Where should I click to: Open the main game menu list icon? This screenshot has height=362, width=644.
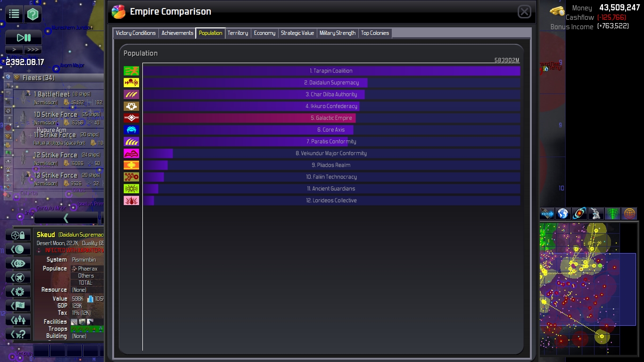14,14
